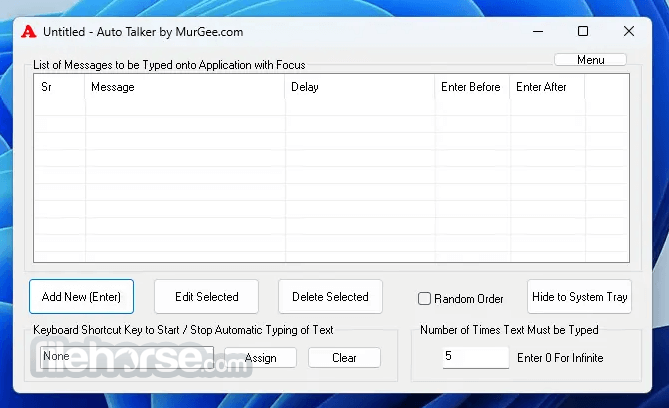Click Delete Selected button

tap(330, 297)
